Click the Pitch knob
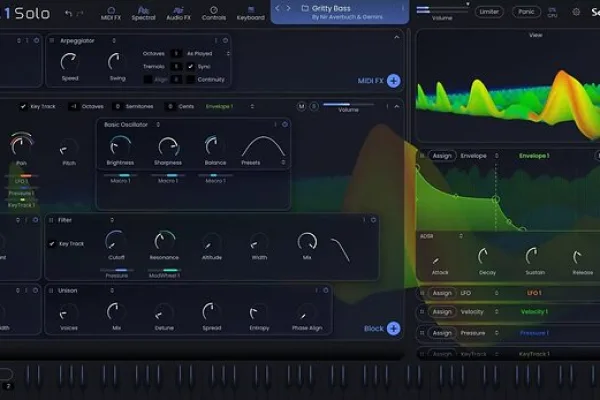The width and height of the screenshot is (600, 400). point(69,149)
